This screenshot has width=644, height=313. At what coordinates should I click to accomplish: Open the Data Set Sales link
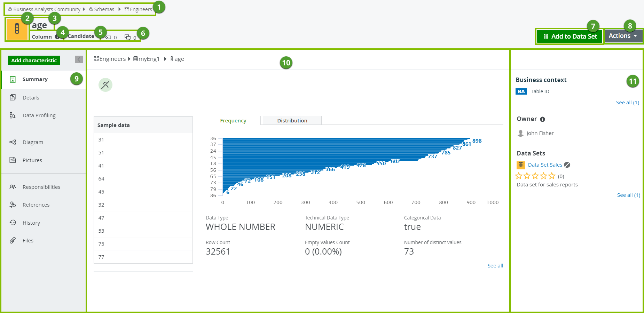coord(545,165)
